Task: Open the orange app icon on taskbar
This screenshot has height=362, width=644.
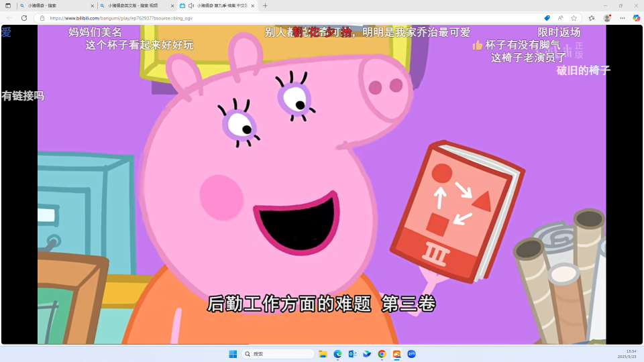Action: pyautogui.click(x=396, y=354)
